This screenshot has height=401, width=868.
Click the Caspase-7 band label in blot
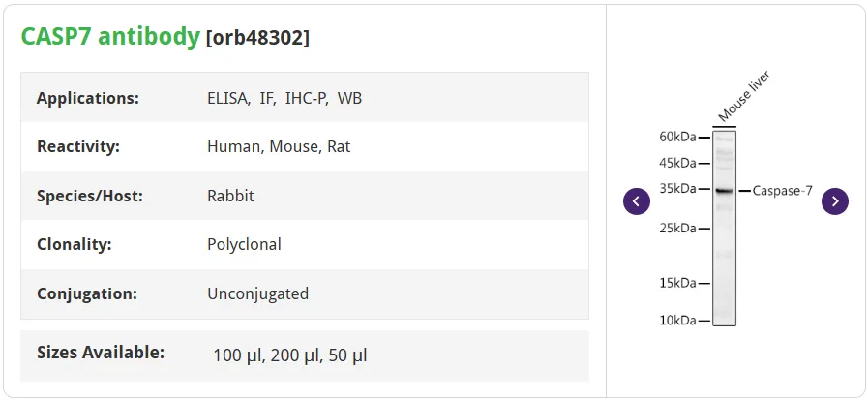(782, 191)
